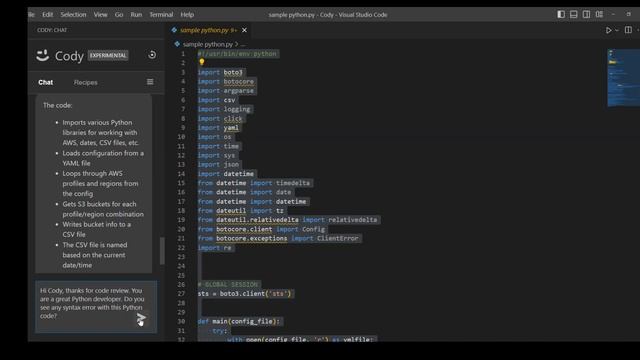Click the editor minimap
640x360 pixels.
623,78
